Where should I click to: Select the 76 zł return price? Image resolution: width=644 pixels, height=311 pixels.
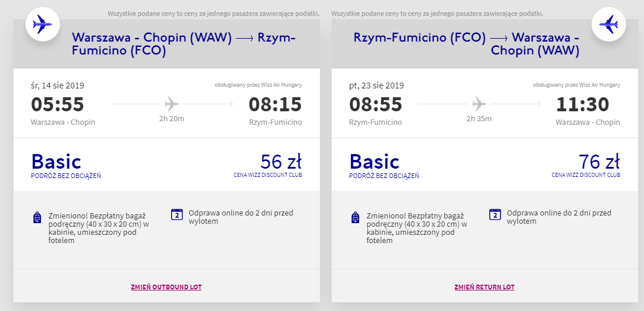[x=599, y=161]
